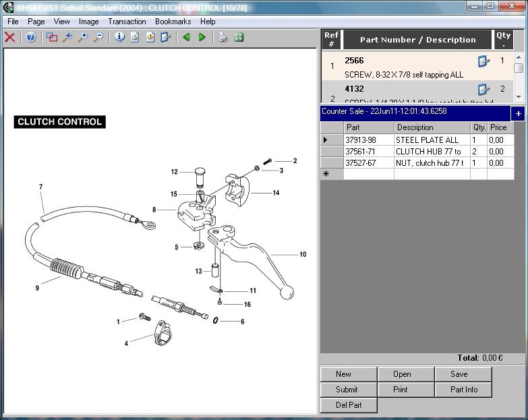The image size is (528, 420).
Task: Click the info speech bubble icon
Action: pyautogui.click(x=119, y=37)
